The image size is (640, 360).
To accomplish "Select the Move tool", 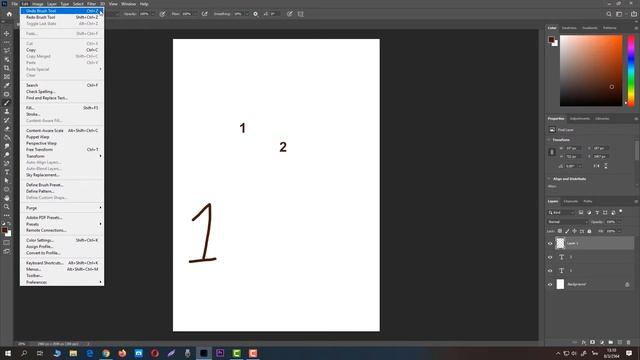I will [x=7, y=33].
